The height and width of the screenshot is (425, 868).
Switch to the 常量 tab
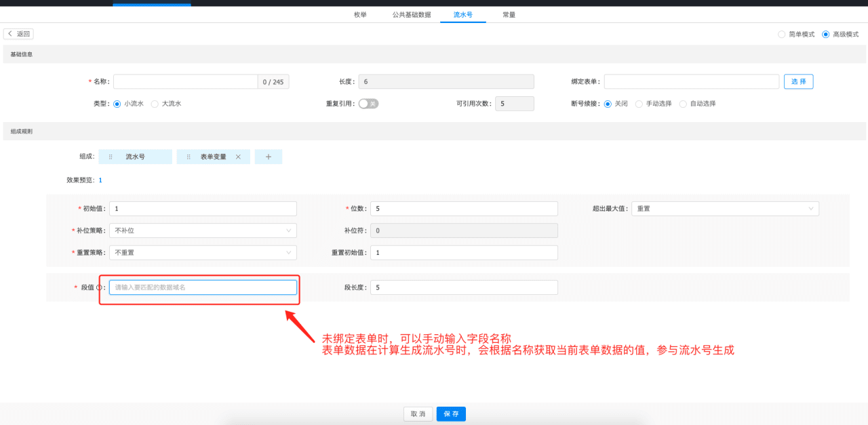coord(509,14)
